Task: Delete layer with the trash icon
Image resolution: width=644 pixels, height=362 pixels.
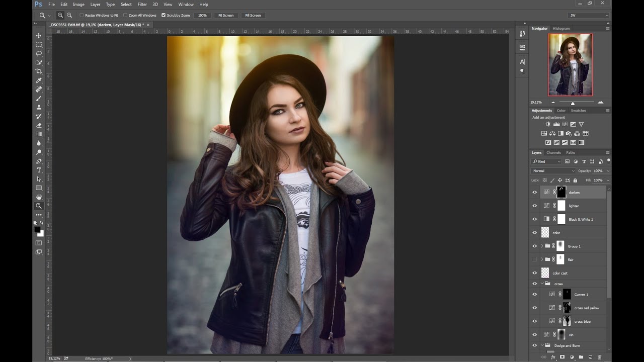Action: click(x=599, y=357)
